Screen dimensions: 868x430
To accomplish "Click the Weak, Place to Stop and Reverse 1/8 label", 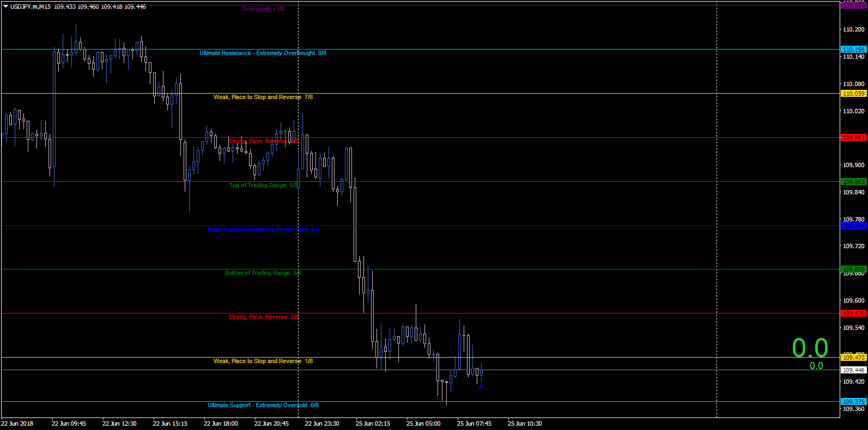I will 263,361.
